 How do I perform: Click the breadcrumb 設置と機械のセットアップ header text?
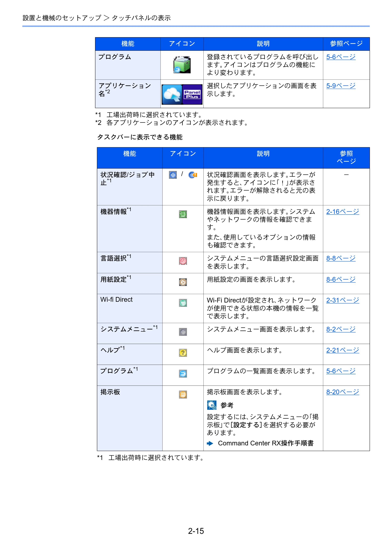(x=62, y=18)
